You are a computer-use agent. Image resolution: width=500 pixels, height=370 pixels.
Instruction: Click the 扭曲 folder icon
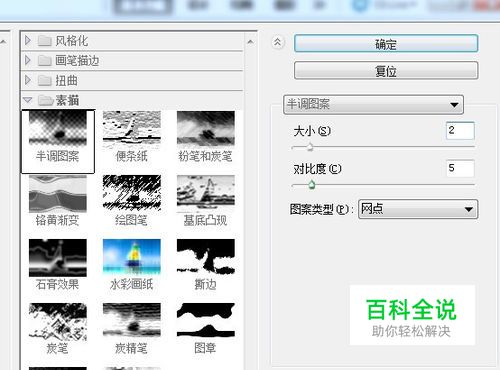45,80
